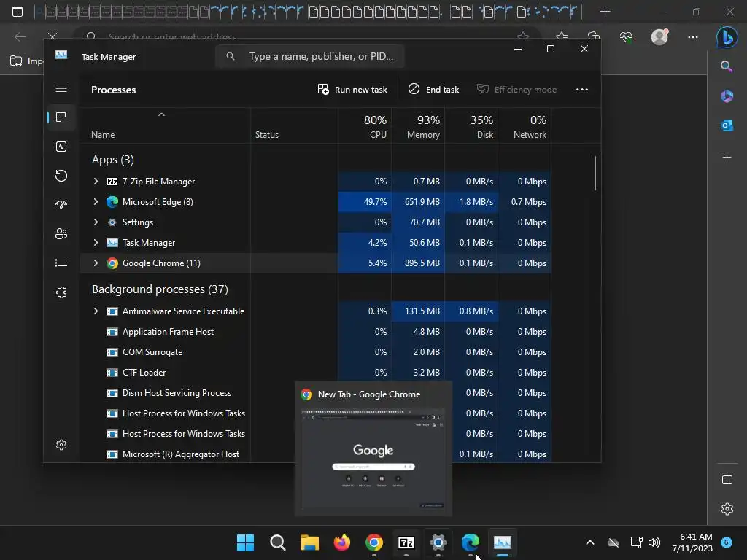Switch to Microsoft Edge on the taskbar

tap(471, 542)
